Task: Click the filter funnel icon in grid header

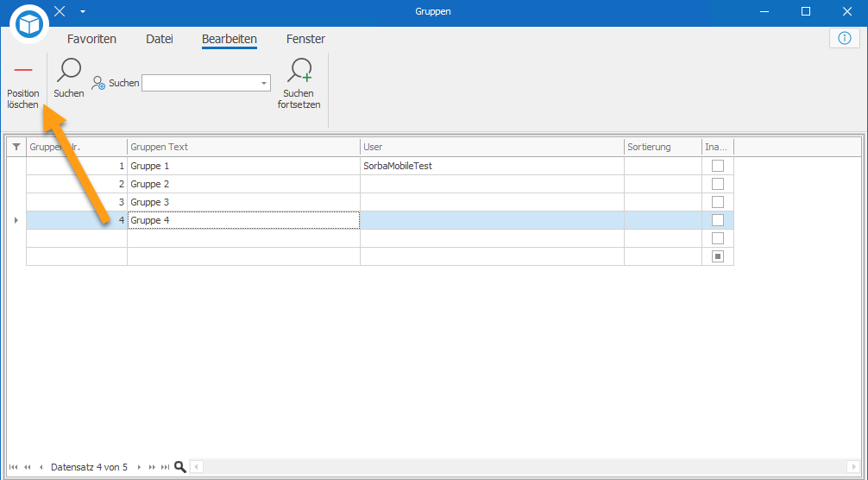Action: pyautogui.click(x=16, y=147)
